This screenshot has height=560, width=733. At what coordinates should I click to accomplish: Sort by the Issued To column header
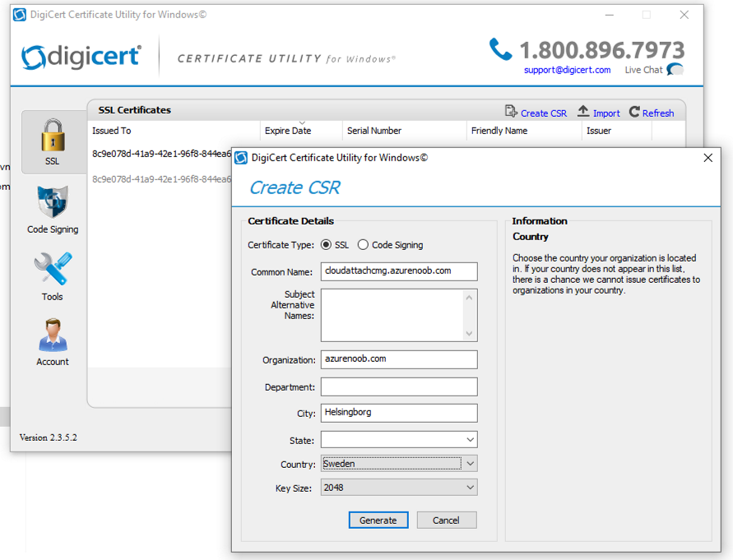click(174, 131)
